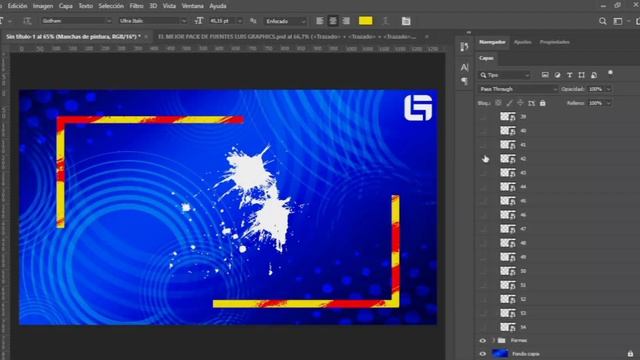Image resolution: width=640 pixels, height=360 pixels.
Task: Close the Sin título-1 document tab
Action: [146, 37]
